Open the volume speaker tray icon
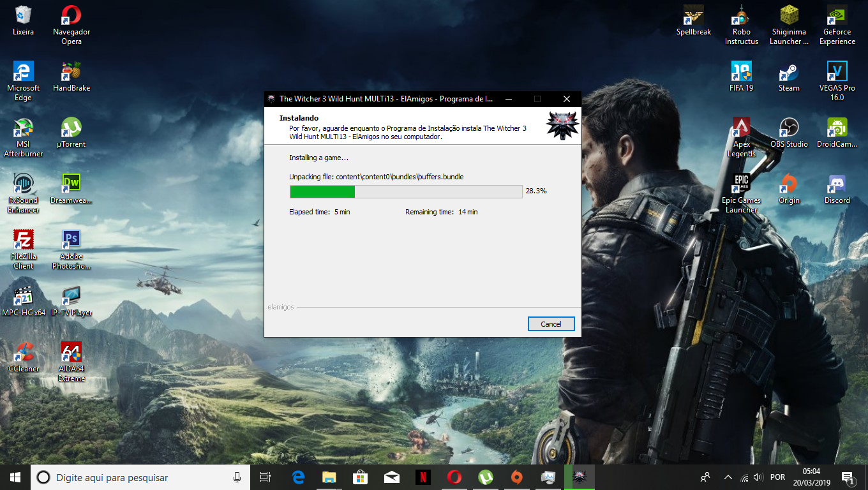Viewport: 868px width, 490px height. click(758, 477)
